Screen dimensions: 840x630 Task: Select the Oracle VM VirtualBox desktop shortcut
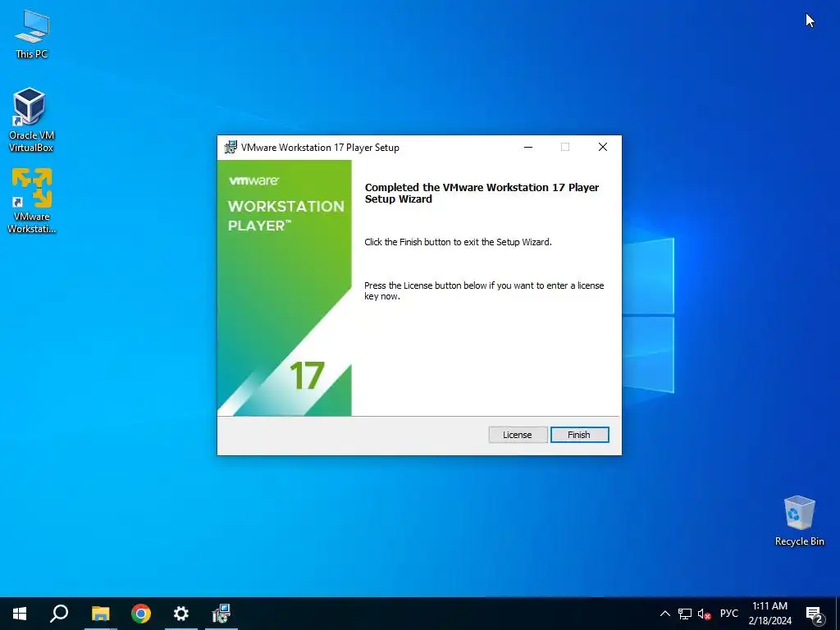click(x=32, y=120)
